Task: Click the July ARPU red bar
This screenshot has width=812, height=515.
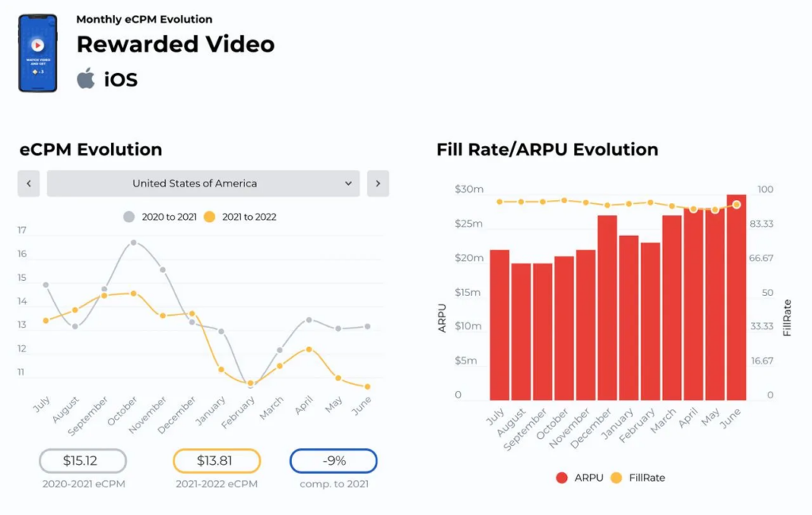Action: coord(500,325)
